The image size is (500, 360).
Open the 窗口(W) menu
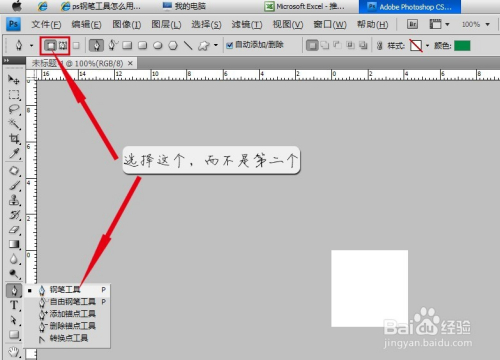click(x=330, y=24)
